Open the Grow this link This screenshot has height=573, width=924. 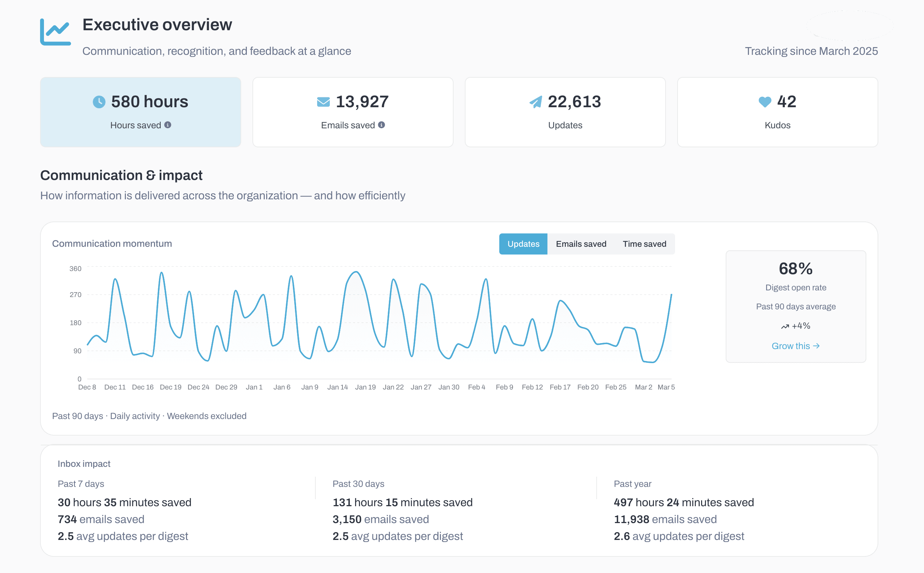point(796,346)
